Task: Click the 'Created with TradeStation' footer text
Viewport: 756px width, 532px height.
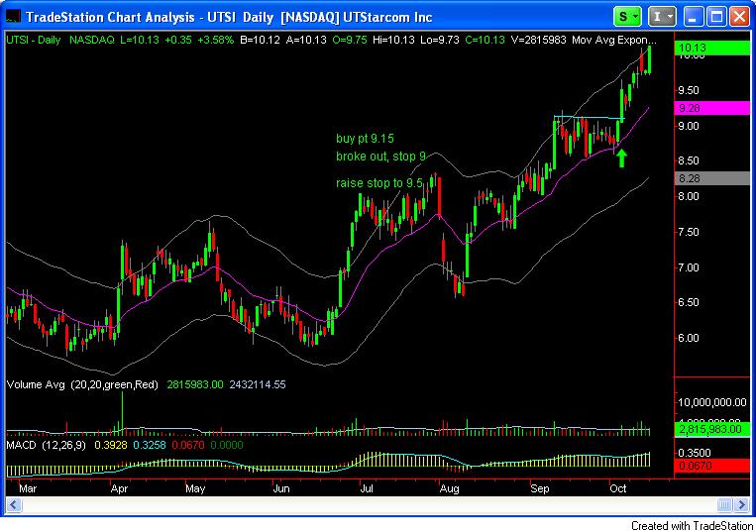Action: click(x=692, y=525)
